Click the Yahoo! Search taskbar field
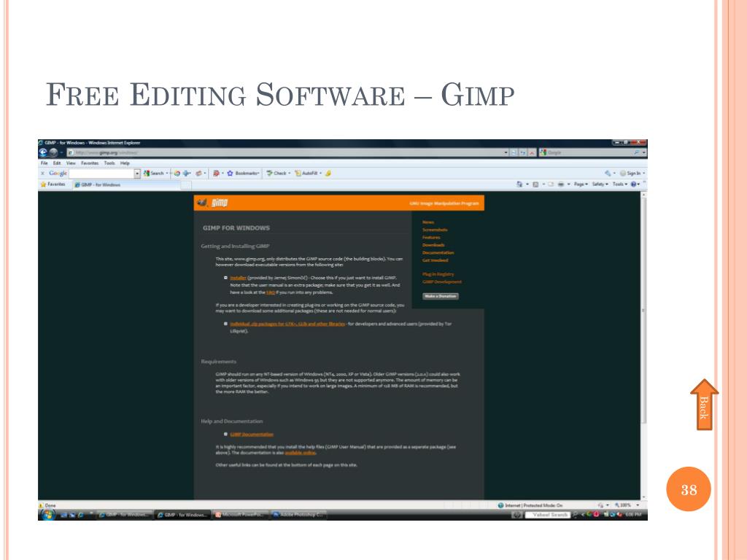The image size is (747, 560). point(547,515)
